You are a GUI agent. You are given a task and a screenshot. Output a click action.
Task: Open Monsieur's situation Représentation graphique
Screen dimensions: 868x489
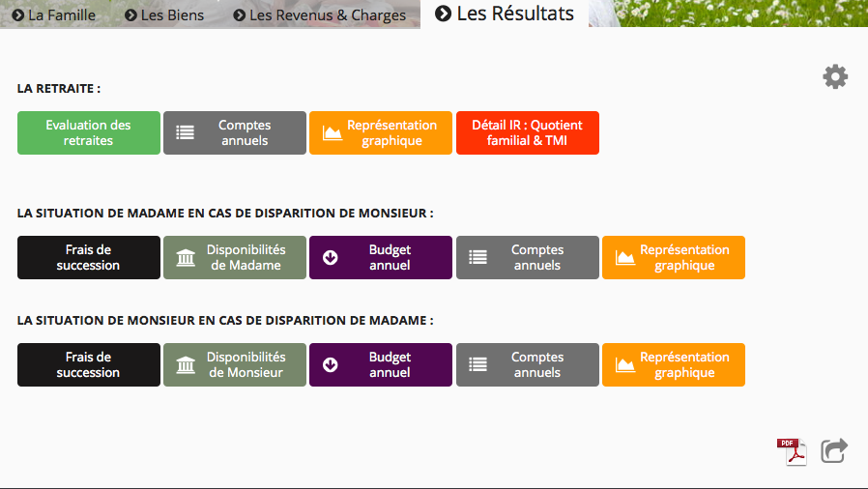(674, 365)
